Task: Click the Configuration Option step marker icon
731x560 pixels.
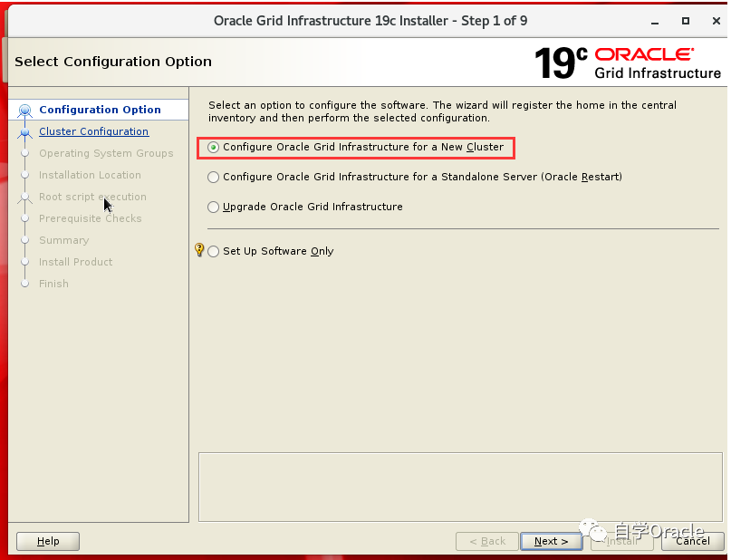Action: click(24, 111)
